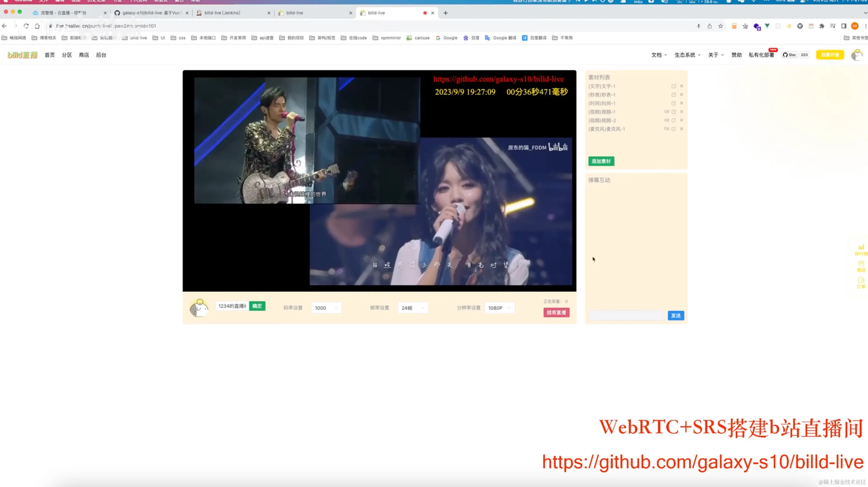
Task: Mute the 视频-2 audio speaker toggle
Action: click(666, 120)
